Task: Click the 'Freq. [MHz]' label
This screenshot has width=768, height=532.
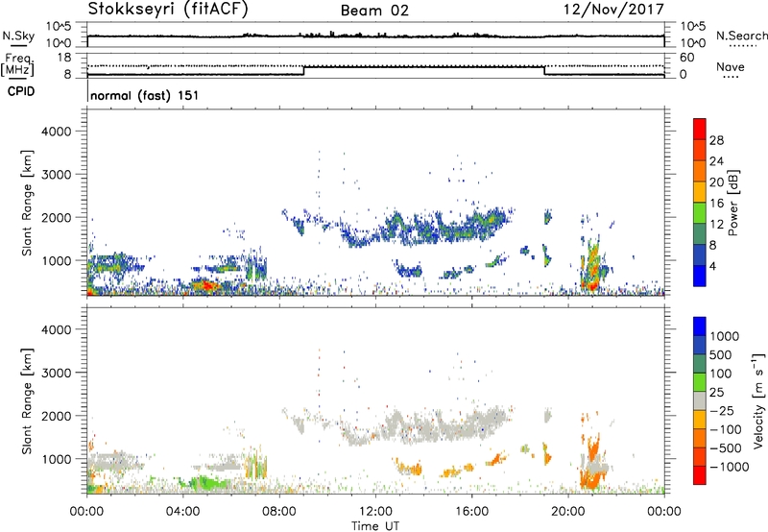Action: (17, 65)
